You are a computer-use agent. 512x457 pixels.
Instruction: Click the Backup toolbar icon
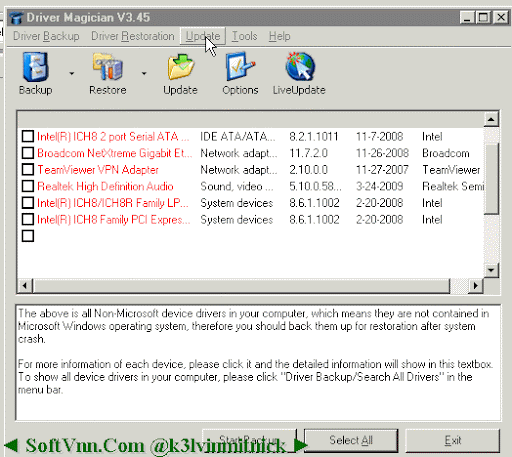35,67
